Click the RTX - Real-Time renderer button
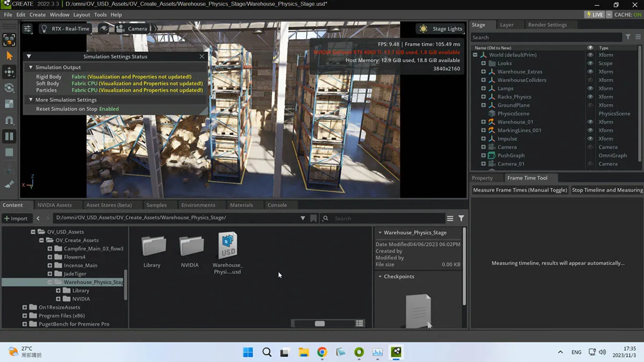Image resolution: width=644 pixels, height=362 pixels. (x=65, y=29)
